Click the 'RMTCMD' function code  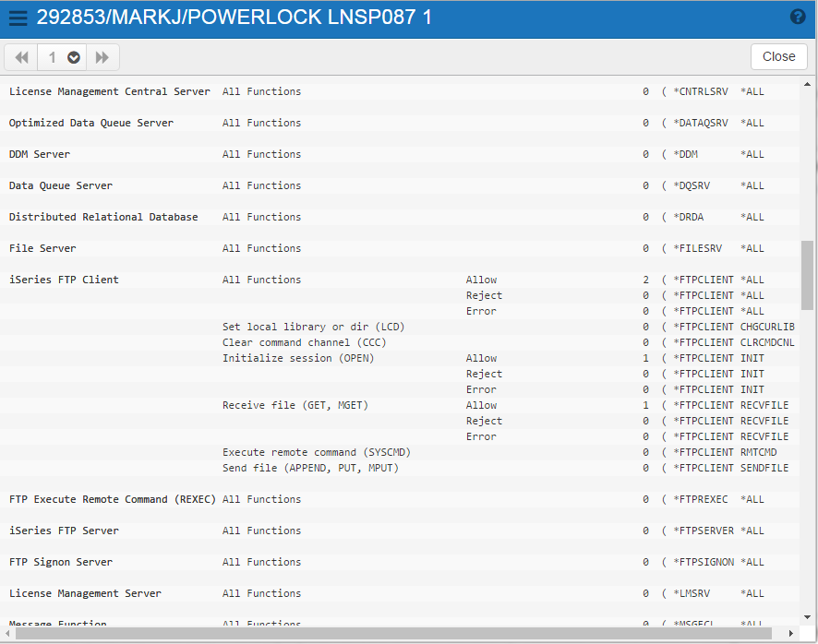759,452
